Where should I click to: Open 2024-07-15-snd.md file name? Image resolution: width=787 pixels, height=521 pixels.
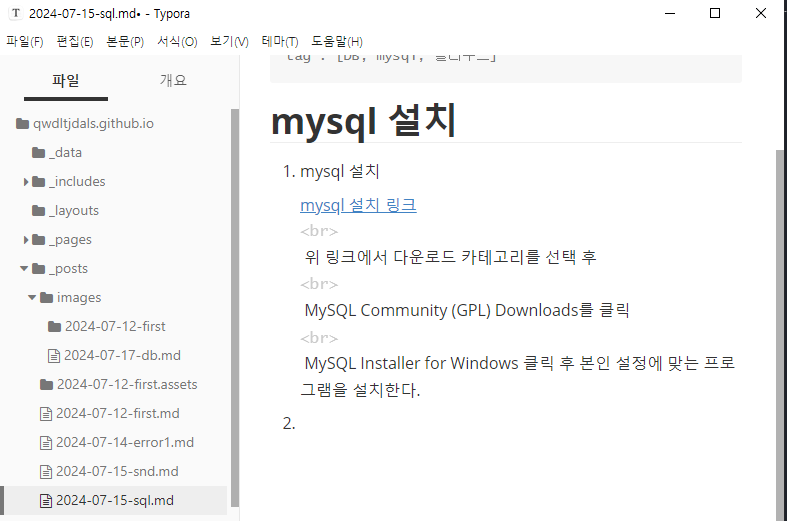coord(117,472)
